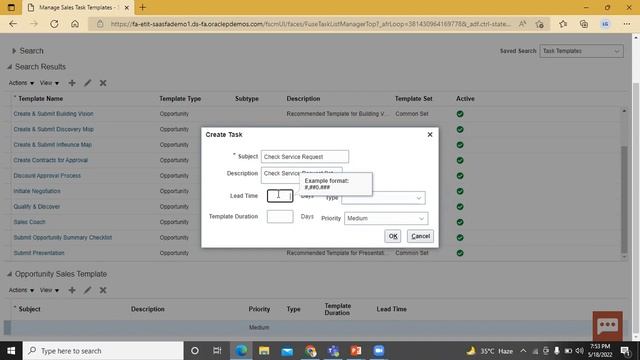Click the Lead Time field

[280, 196]
